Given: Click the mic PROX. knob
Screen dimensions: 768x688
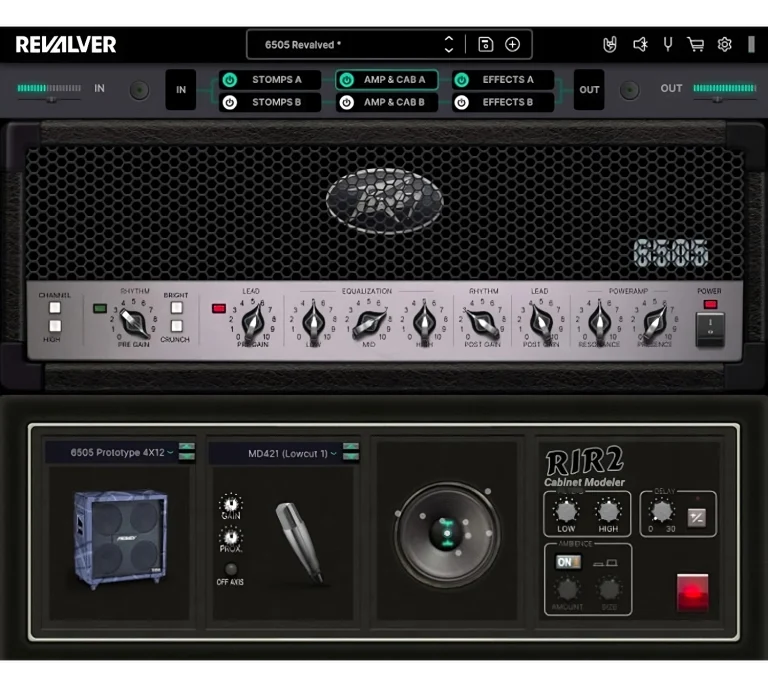Looking at the screenshot, I should coord(231,536).
